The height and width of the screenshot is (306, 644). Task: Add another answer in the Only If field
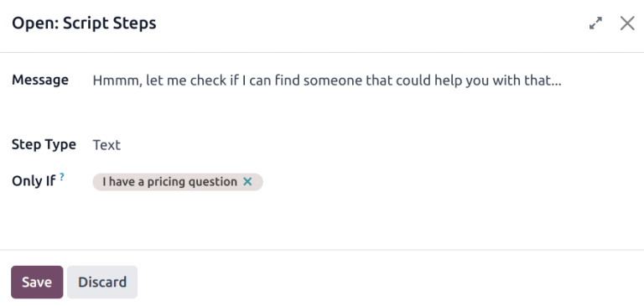tap(447, 182)
